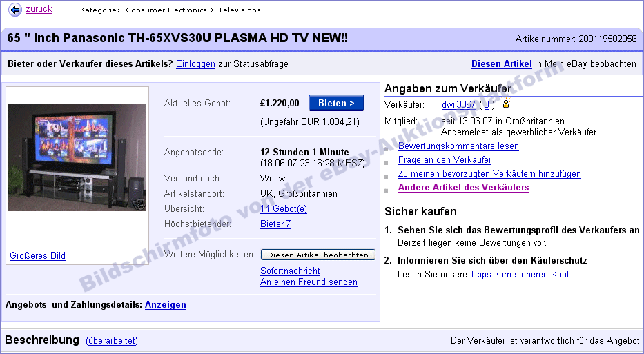
Task: Click the Versand nach value Weltweit
Action: (x=277, y=179)
